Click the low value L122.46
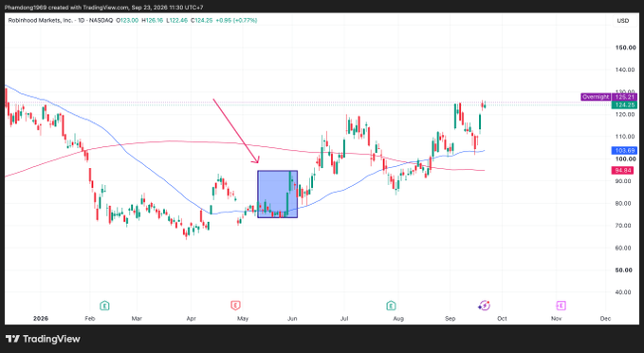This screenshot has height=353, width=644. [177, 20]
